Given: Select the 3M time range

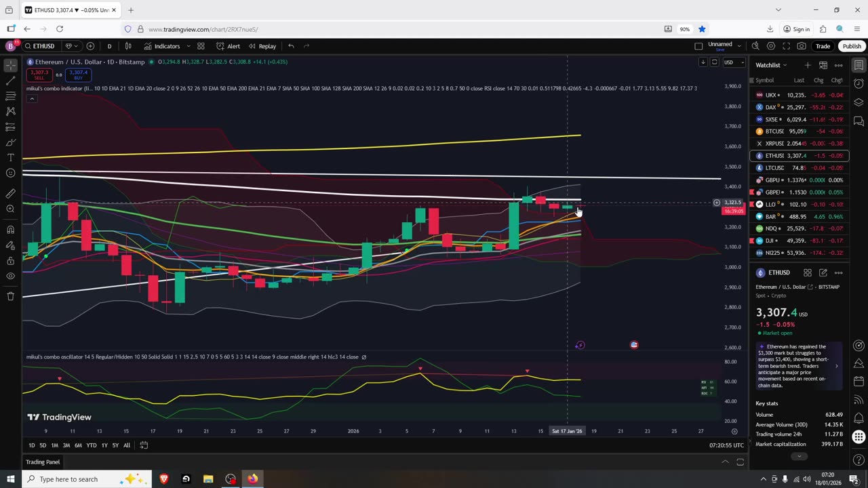Looking at the screenshot, I should (66, 445).
